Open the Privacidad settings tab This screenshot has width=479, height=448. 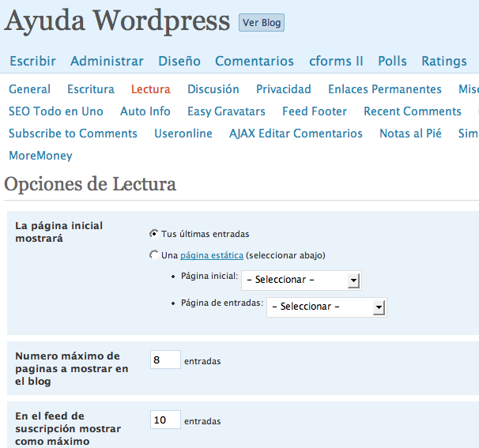pos(284,89)
